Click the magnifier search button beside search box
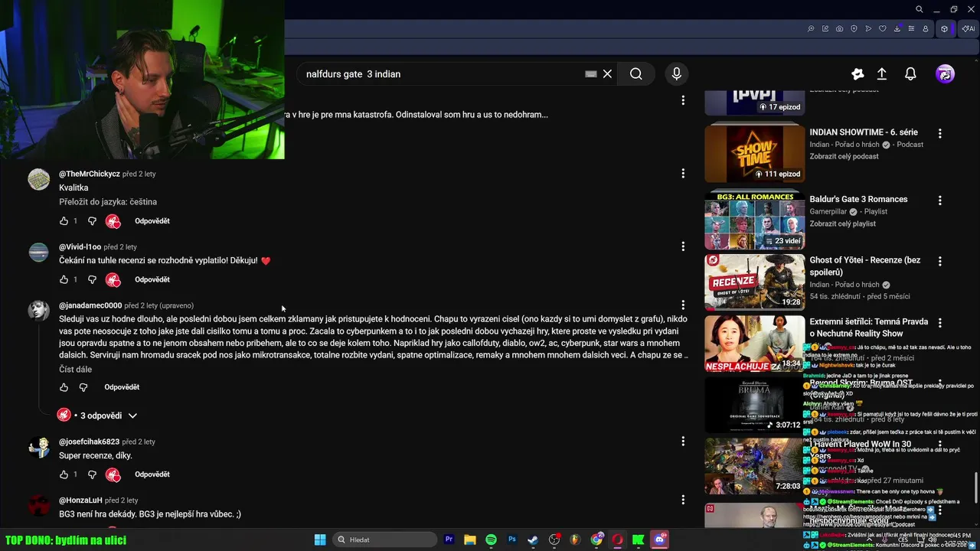980x551 pixels. tap(636, 74)
